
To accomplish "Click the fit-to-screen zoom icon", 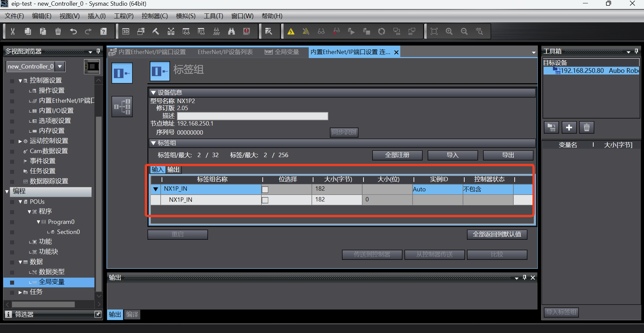I will [434, 32].
